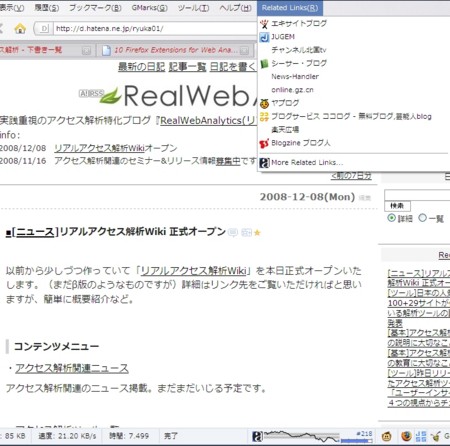The height and width of the screenshot is (446, 450).
Task: Click the Cocolog favicon in menu
Action: pos(264,116)
